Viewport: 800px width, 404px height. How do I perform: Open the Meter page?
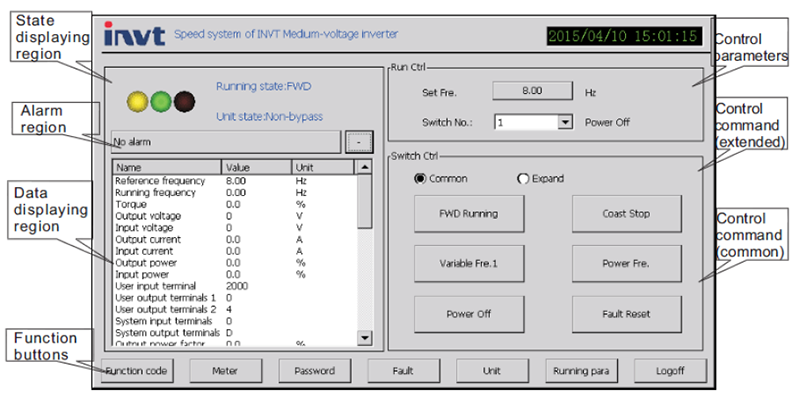pyautogui.click(x=226, y=371)
